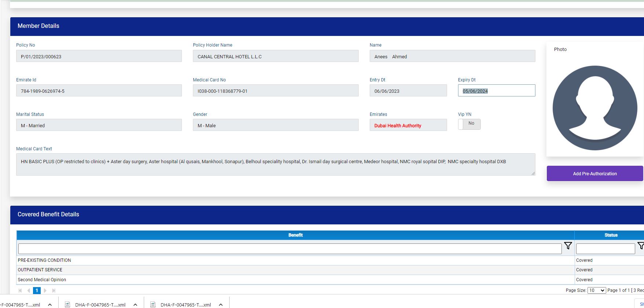This screenshot has width=644, height=308.
Task: Click Covered status for PRE-EXISTING CONDITION
Action: pos(584,260)
